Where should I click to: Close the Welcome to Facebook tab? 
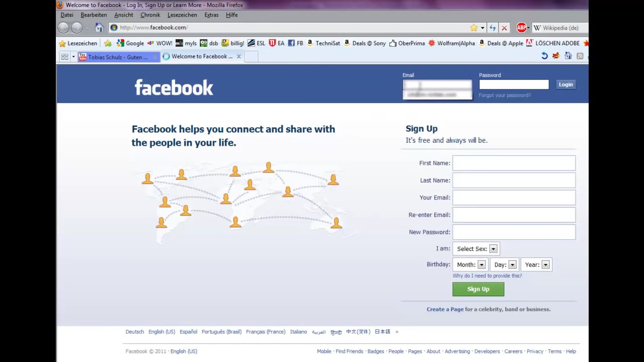239,57
